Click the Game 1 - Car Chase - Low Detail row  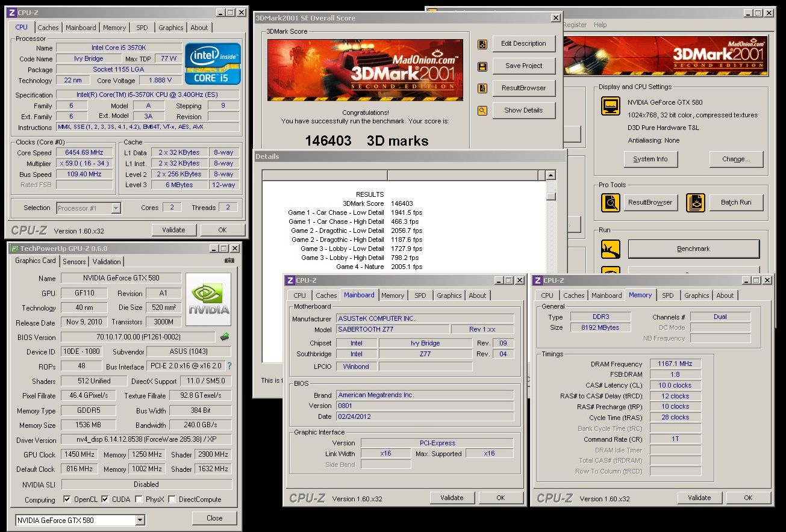pyautogui.click(x=355, y=212)
